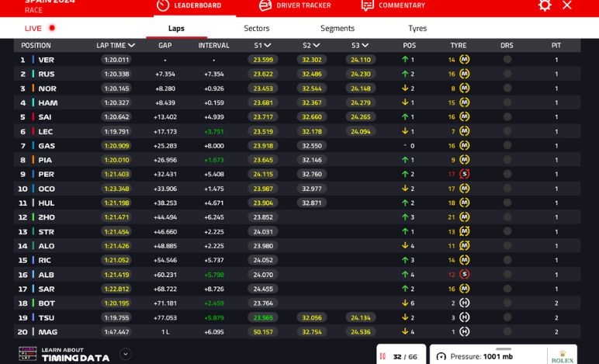Click the DRS indicator for VER
Viewport: 599px width, 364px height.
click(507, 60)
